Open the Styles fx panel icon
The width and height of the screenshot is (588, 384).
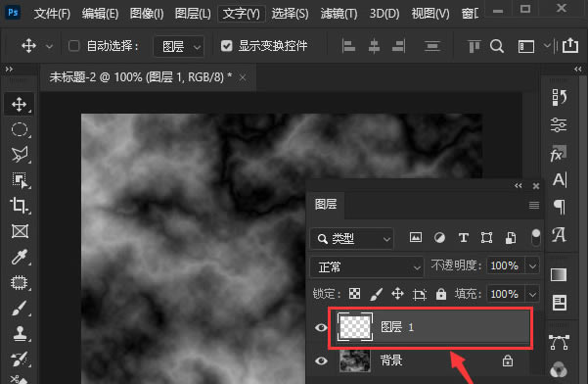click(x=558, y=153)
